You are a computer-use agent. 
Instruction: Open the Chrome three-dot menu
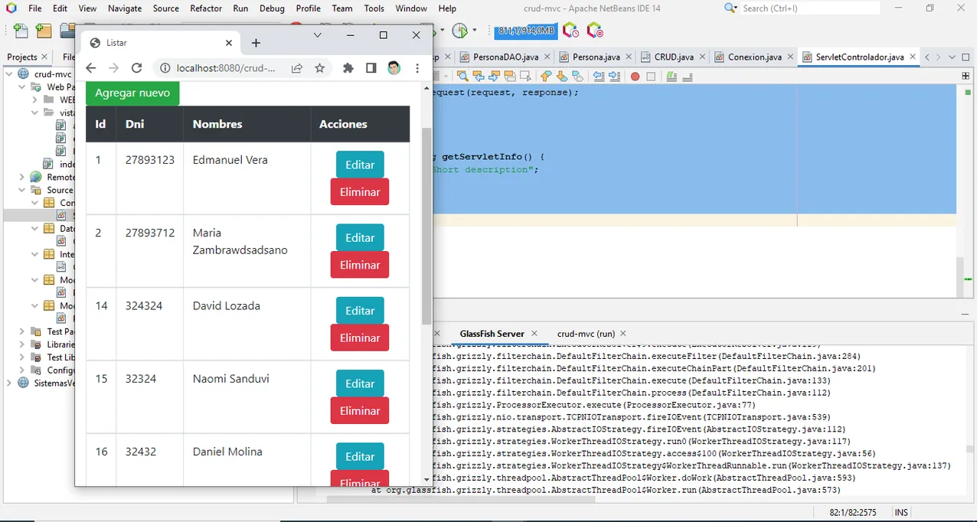(x=417, y=68)
